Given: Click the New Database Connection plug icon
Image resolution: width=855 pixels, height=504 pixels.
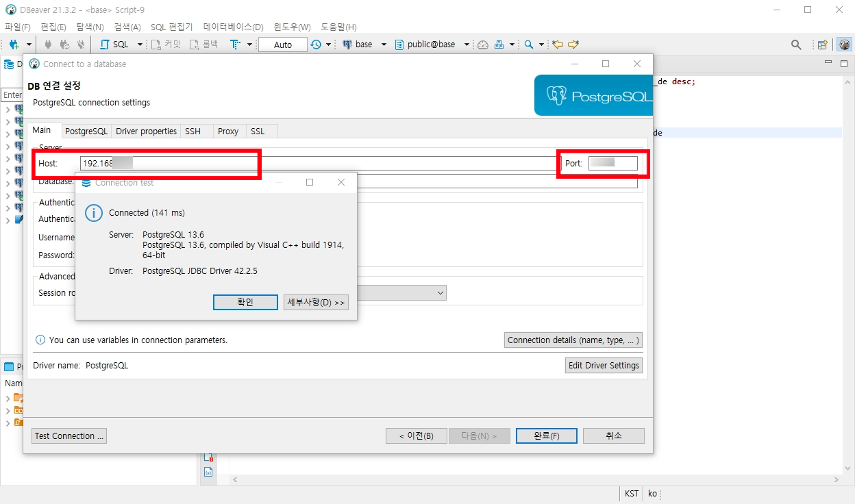Looking at the screenshot, I should click(14, 45).
